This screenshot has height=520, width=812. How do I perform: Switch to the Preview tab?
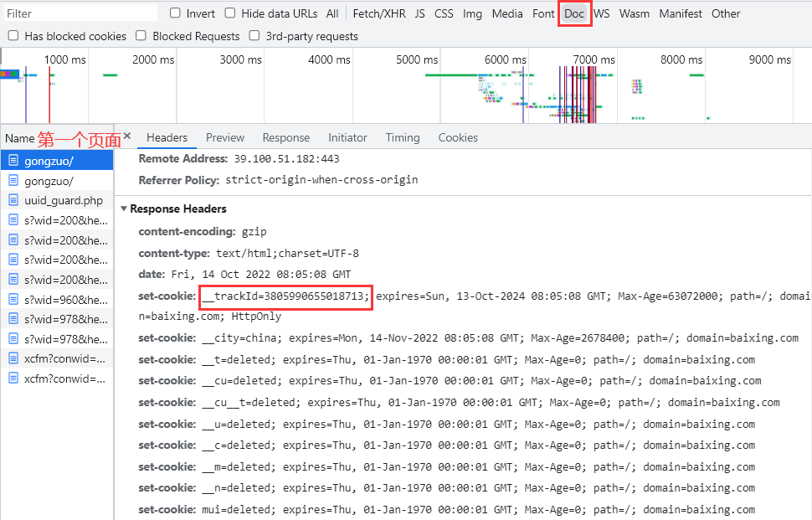225,137
